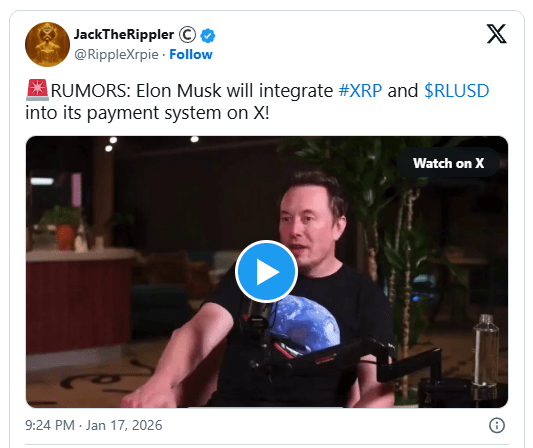Viewport: 533px width, 448px height.
Task: Click the copyright symbol beside name
Action: (187, 34)
